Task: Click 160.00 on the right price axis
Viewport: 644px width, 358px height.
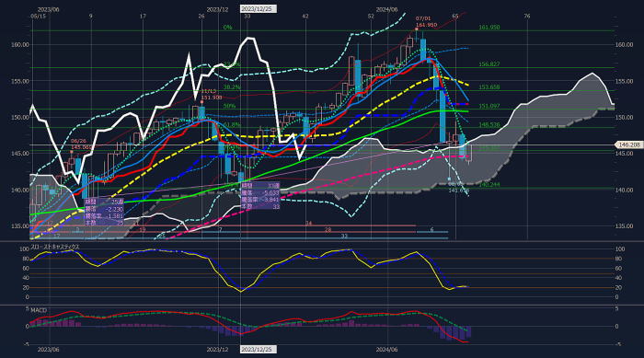Action: click(624, 44)
